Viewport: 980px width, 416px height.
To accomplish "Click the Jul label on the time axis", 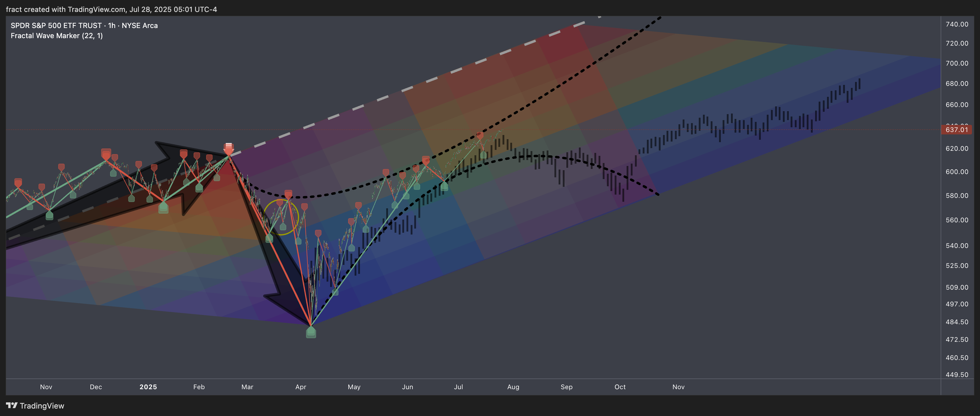I will (458, 387).
